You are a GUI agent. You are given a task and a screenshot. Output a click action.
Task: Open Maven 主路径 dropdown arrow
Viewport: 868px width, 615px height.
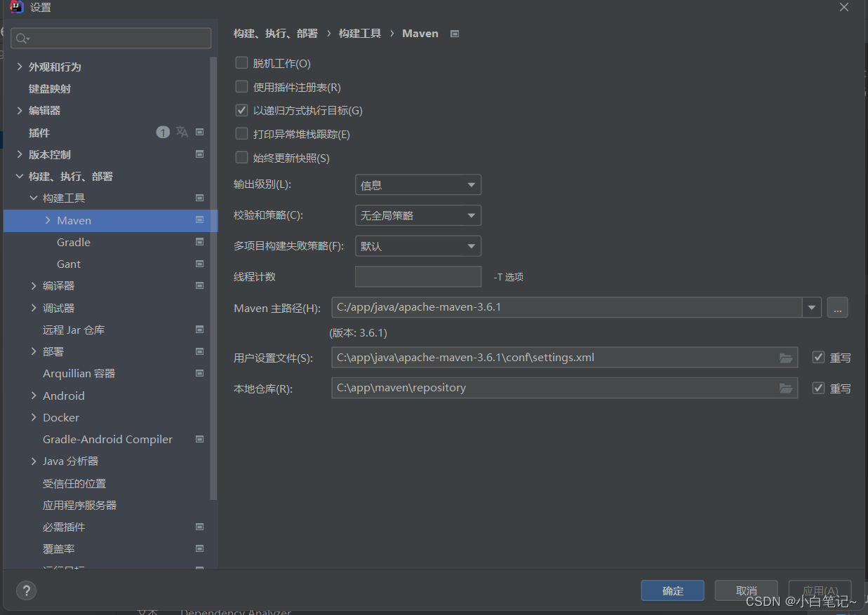pos(812,307)
